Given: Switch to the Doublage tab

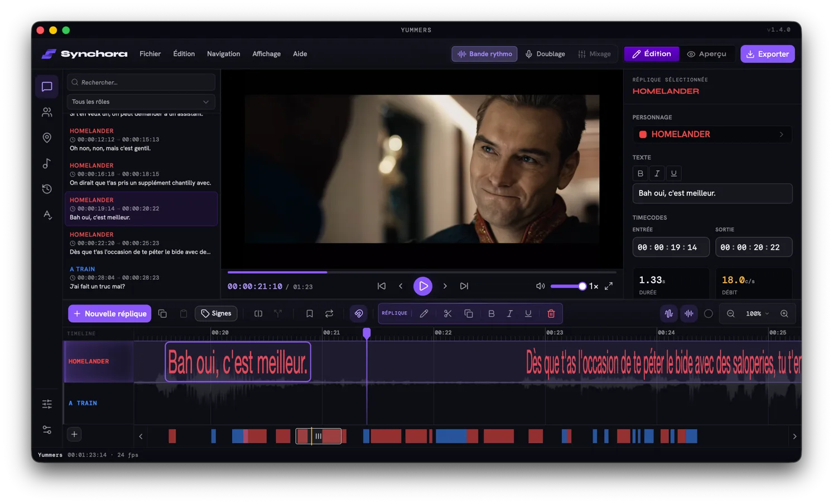Looking at the screenshot, I should point(545,54).
